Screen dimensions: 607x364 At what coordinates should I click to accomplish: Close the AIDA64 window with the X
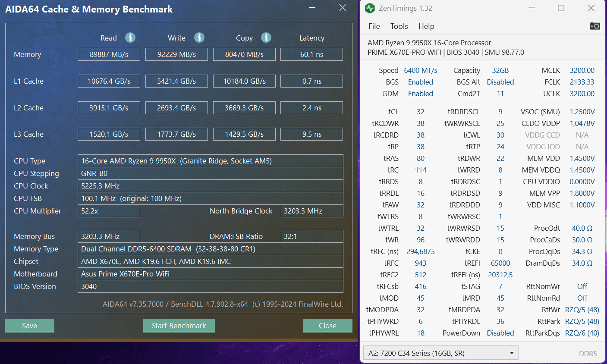click(343, 8)
